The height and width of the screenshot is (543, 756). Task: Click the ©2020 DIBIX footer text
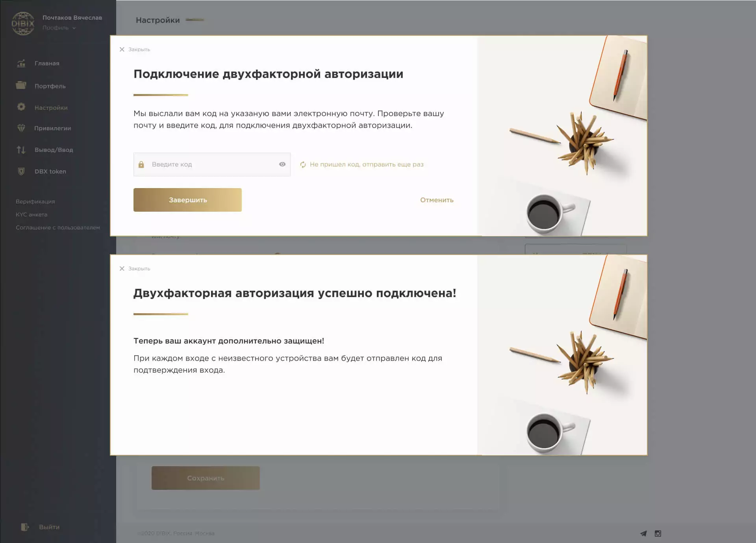click(x=176, y=534)
